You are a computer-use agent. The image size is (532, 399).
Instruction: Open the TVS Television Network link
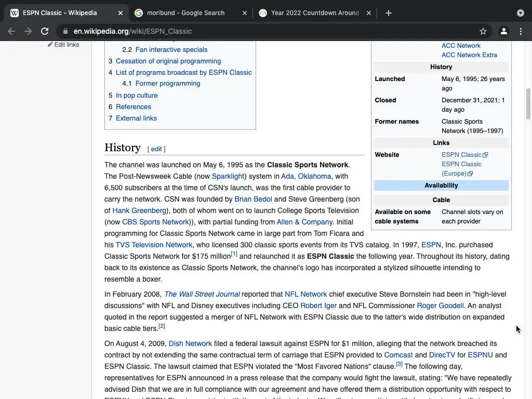pos(154,245)
